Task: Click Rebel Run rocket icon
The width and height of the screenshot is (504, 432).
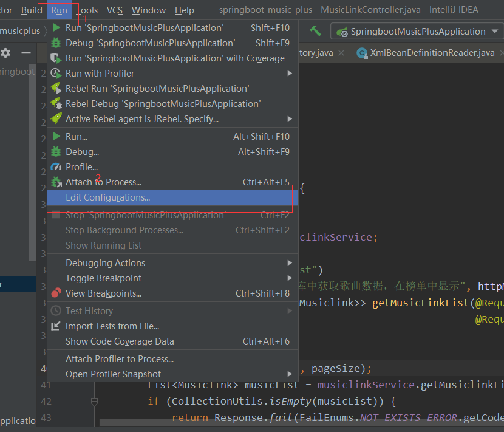Action: tap(56, 89)
